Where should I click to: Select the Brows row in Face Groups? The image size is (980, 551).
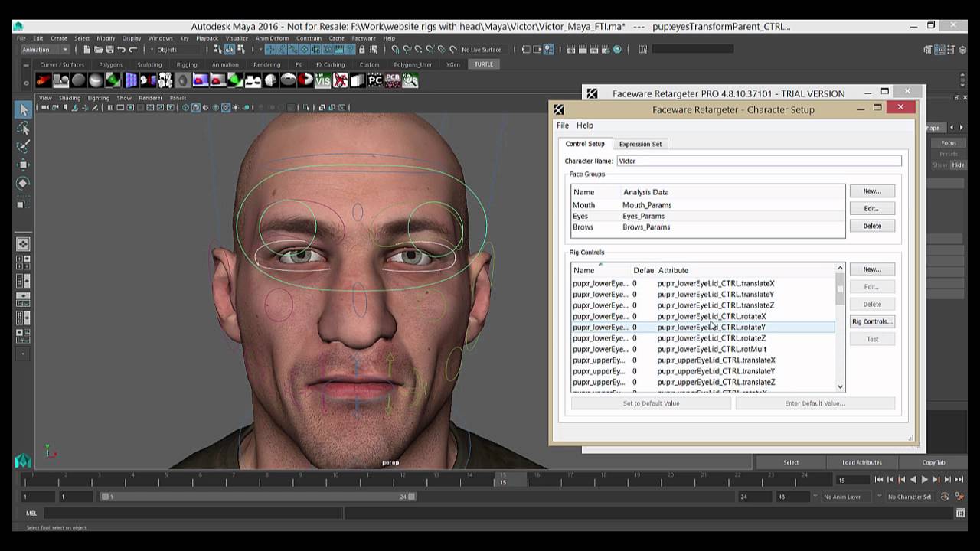tap(708, 227)
